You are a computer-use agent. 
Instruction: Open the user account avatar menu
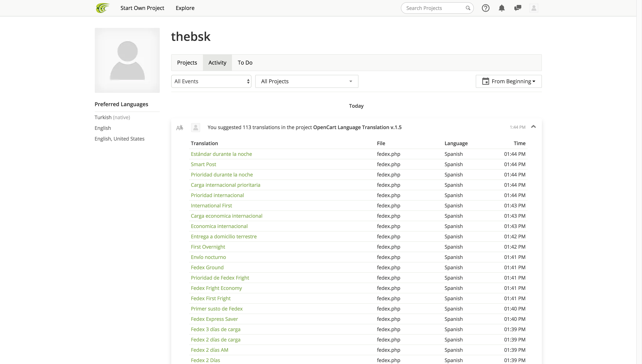pos(534,8)
